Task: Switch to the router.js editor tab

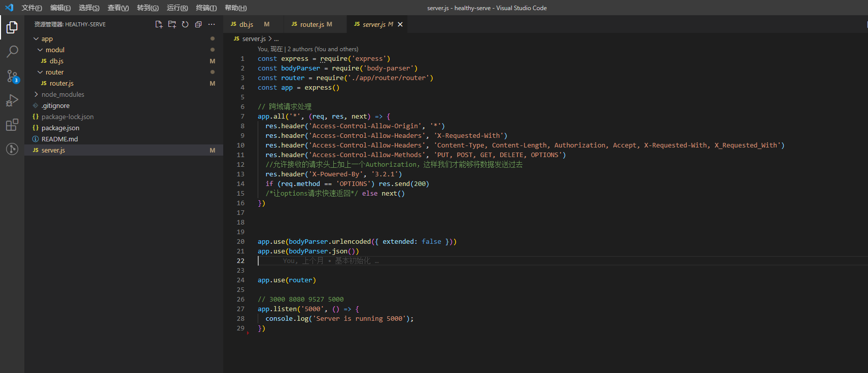Action: pyautogui.click(x=316, y=24)
